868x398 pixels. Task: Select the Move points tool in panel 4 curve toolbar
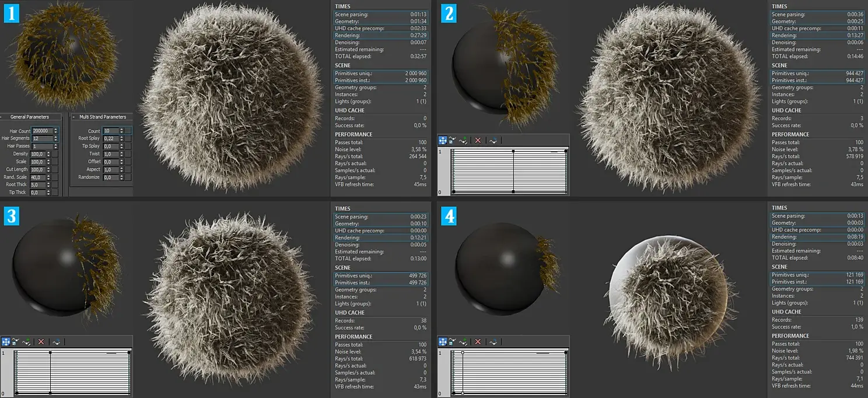(x=443, y=341)
